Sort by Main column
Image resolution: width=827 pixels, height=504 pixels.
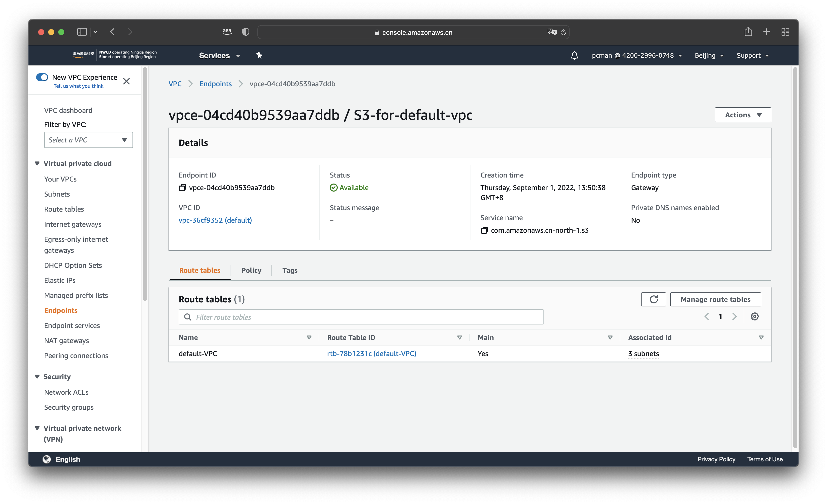(x=610, y=338)
